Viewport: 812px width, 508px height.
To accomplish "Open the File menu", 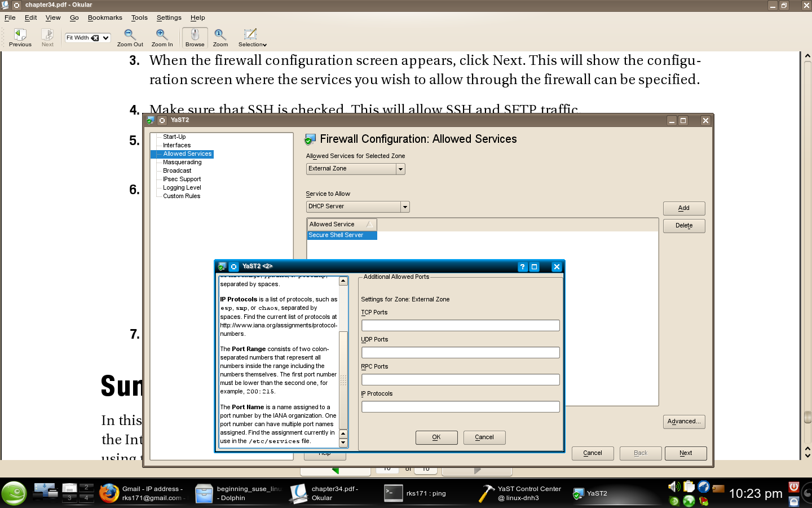I will pos(10,17).
